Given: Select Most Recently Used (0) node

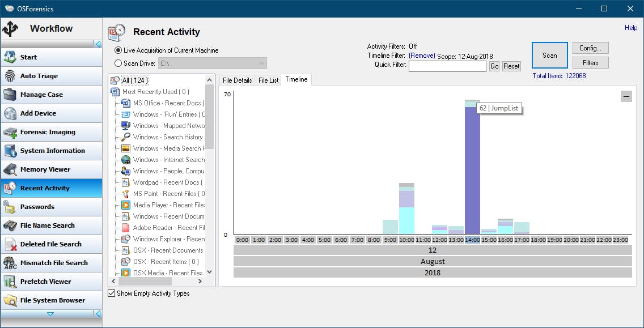Looking at the screenshot, I should [x=156, y=92].
